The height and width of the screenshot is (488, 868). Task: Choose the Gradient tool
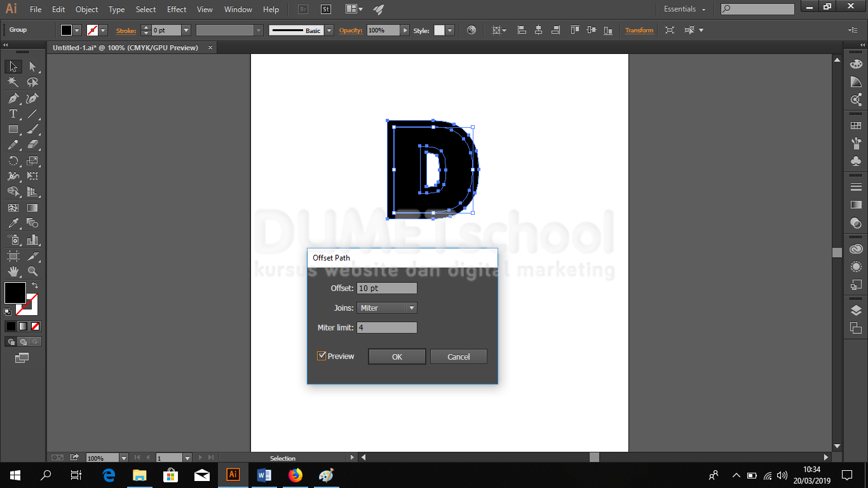pos(32,208)
